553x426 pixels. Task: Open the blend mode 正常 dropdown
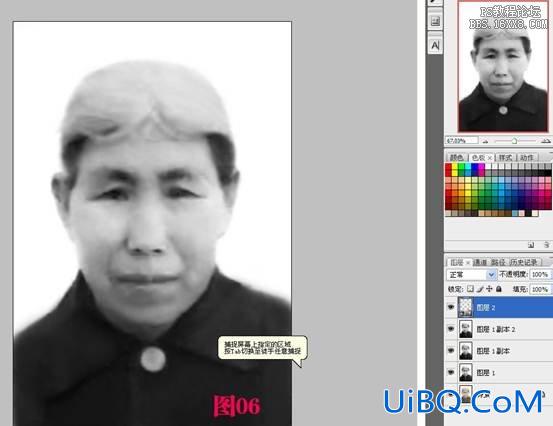coord(472,274)
